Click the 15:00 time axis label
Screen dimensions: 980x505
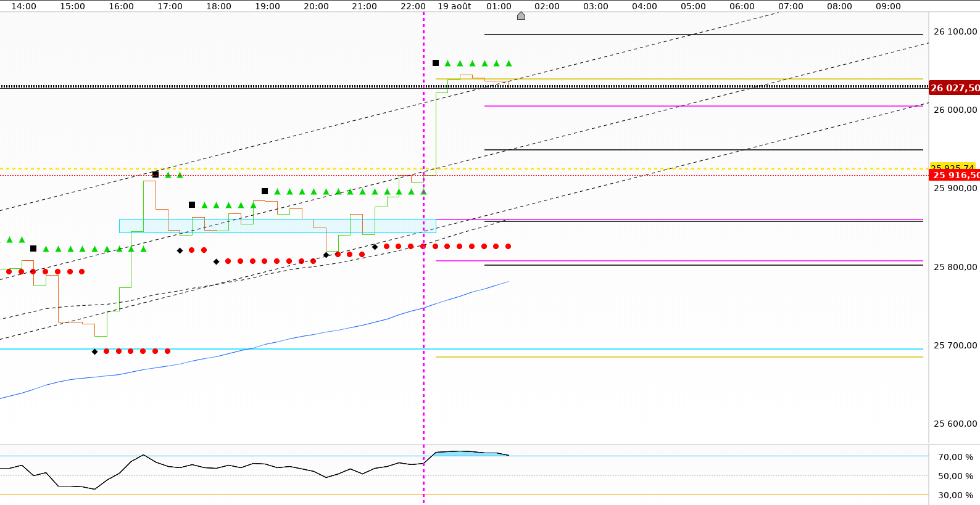click(73, 6)
